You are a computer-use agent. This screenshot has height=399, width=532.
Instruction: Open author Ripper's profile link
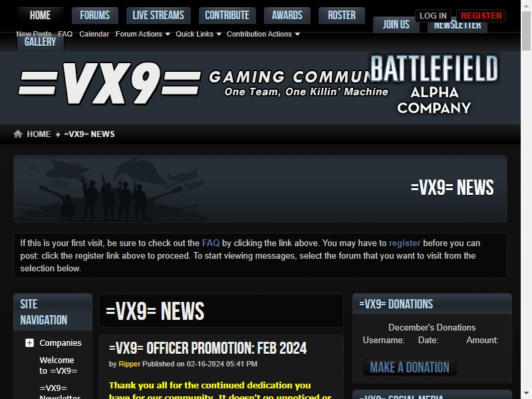pyautogui.click(x=129, y=364)
